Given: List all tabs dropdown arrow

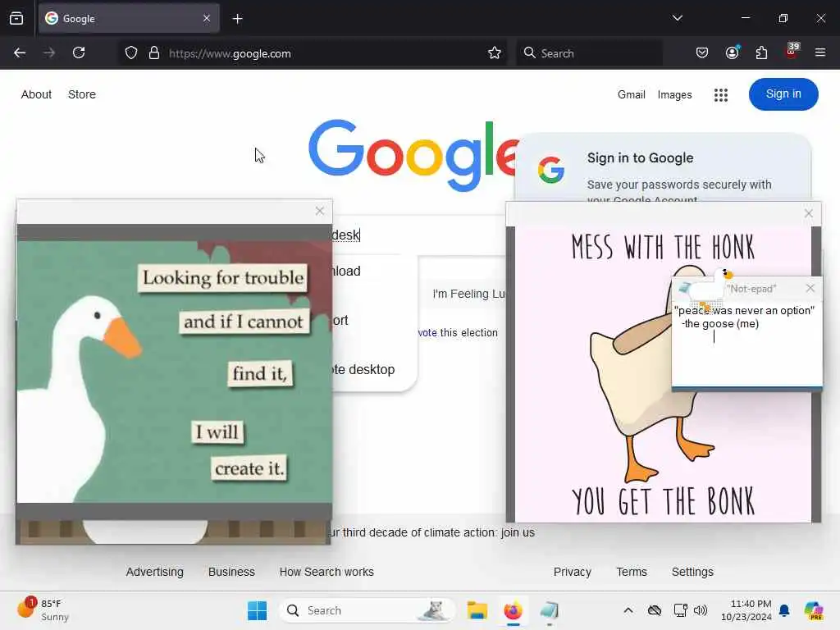Looking at the screenshot, I should pyautogui.click(x=678, y=18).
